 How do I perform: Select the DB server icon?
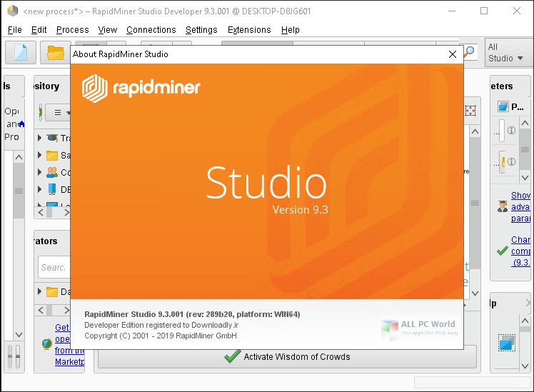(x=52, y=189)
